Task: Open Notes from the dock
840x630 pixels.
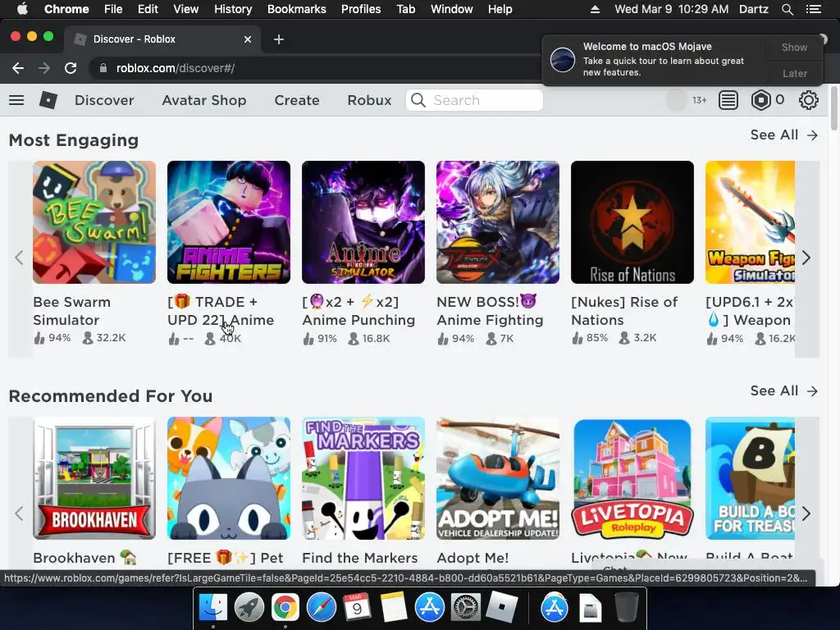Action: [x=393, y=608]
